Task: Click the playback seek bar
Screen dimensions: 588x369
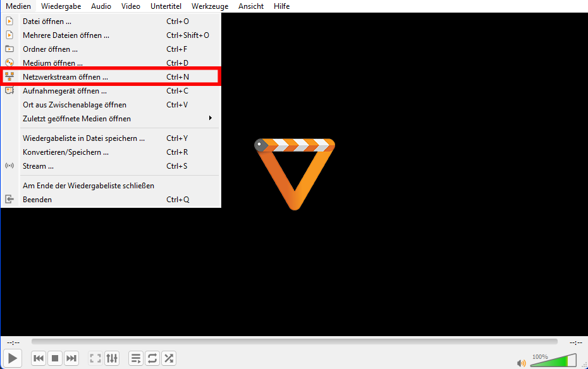Action: pyautogui.click(x=294, y=342)
